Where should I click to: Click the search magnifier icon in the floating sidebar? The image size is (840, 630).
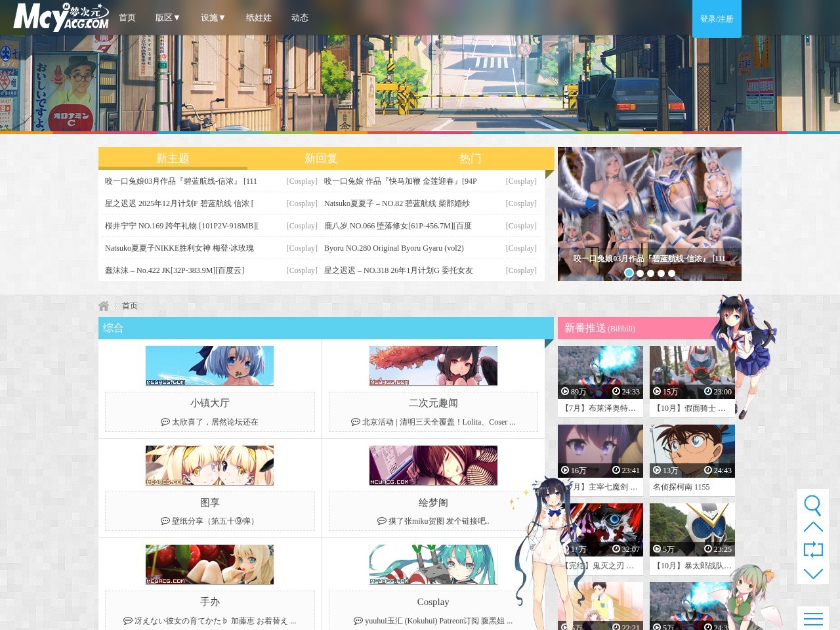click(x=813, y=505)
